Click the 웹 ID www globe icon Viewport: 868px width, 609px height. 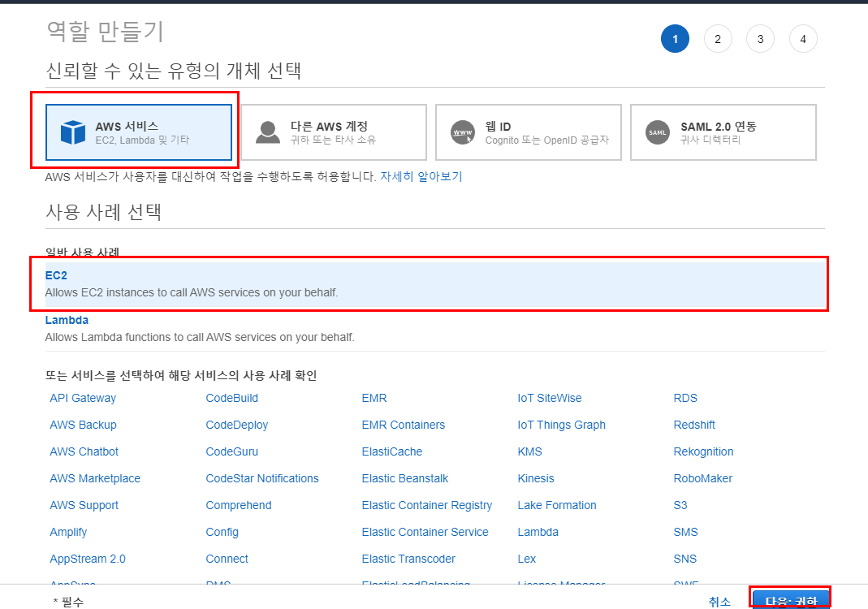(463, 132)
